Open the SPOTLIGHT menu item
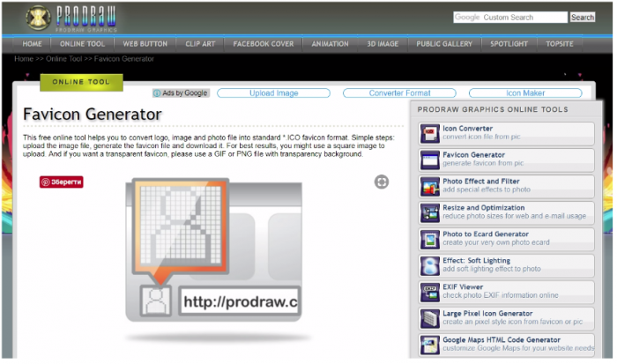Image resolution: width=617 pixels, height=364 pixels. point(509,44)
